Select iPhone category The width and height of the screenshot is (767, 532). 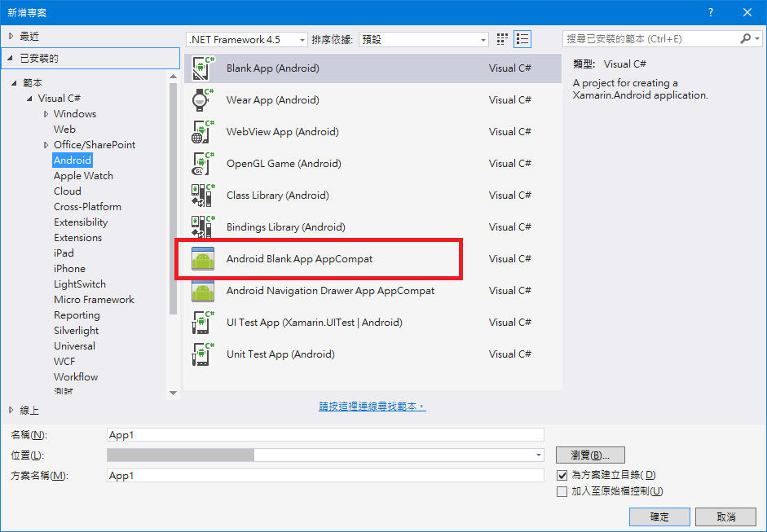[69, 269]
